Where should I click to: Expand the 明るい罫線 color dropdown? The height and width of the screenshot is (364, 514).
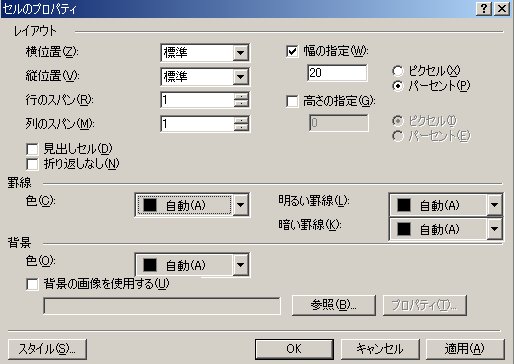point(494,205)
